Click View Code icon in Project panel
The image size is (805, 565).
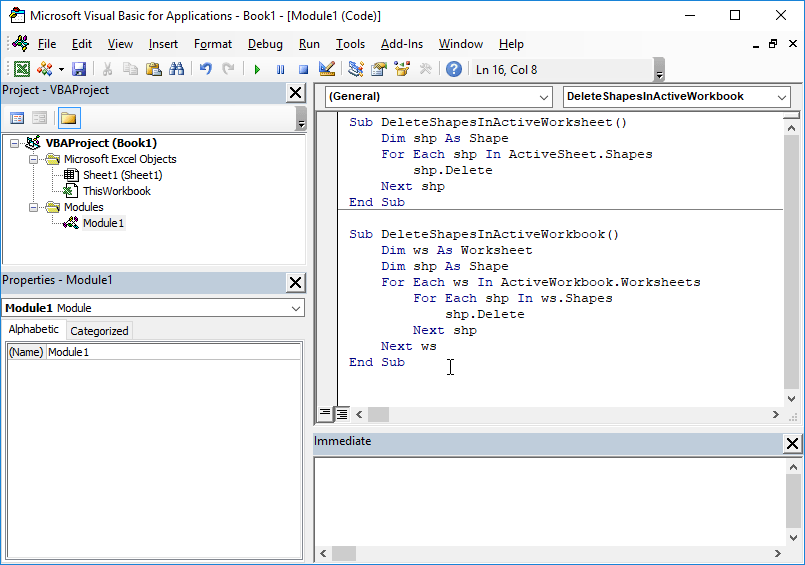17,118
